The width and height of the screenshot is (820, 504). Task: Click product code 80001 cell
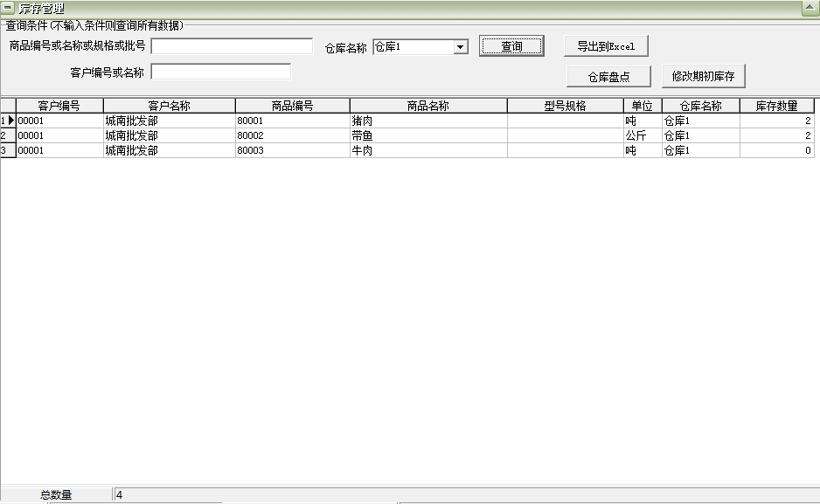point(293,121)
